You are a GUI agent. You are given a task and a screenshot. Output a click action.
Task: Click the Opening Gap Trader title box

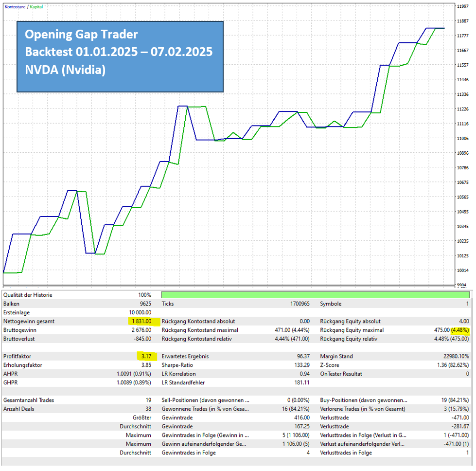(x=120, y=56)
